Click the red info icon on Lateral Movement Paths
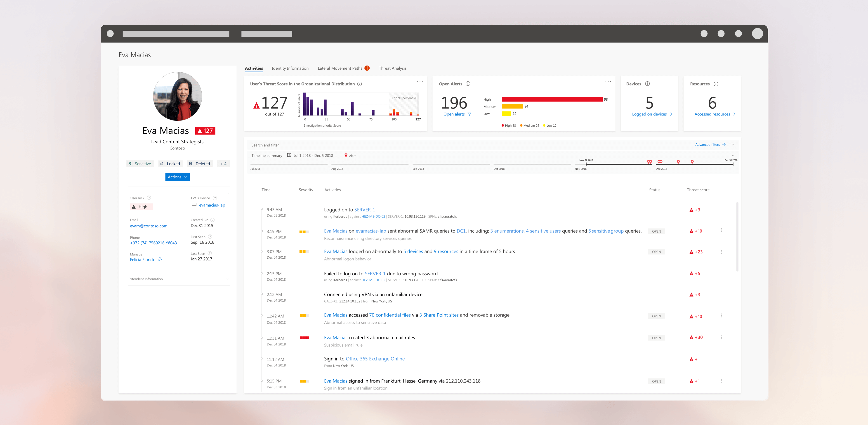Screen dimensions: 868x425 click(367, 68)
